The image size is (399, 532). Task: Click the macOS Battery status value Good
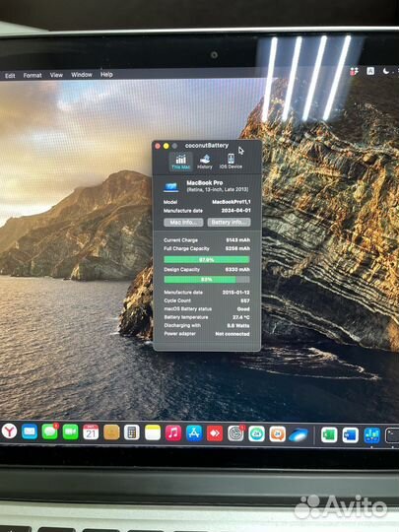tap(243, 309)
